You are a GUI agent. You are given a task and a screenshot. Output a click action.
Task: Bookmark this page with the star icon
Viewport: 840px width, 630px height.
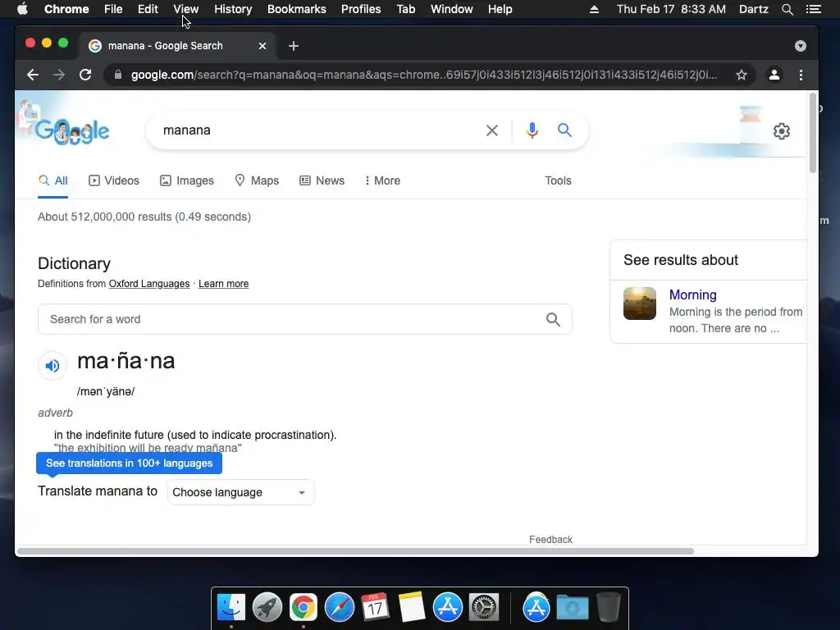[x=742, y=75]
